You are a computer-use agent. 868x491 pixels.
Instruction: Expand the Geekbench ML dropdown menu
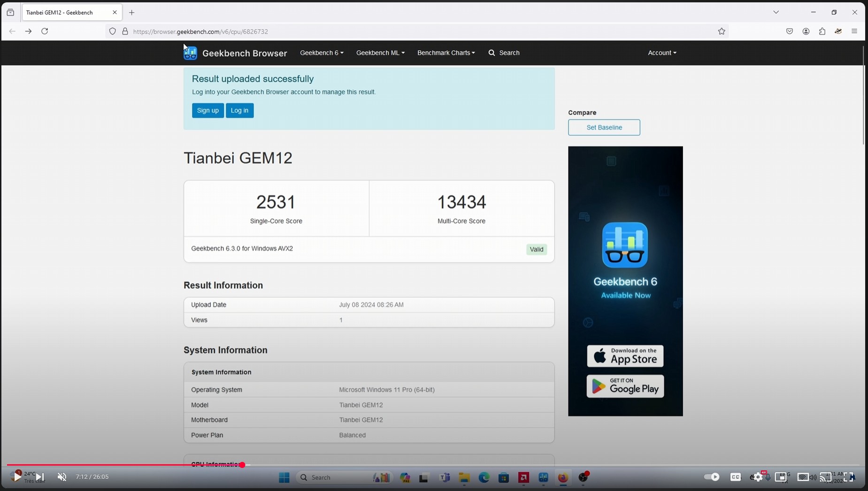[380, 53]
